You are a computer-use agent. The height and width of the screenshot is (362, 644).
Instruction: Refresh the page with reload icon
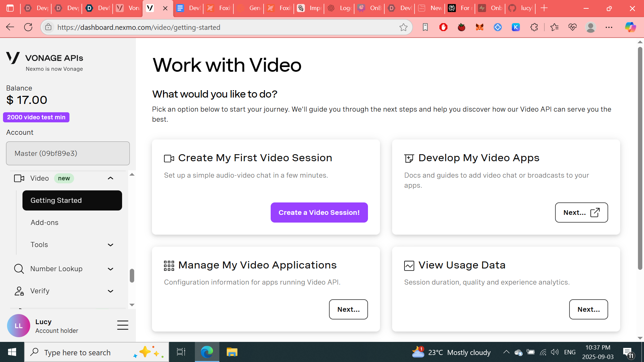click(28, 27)
